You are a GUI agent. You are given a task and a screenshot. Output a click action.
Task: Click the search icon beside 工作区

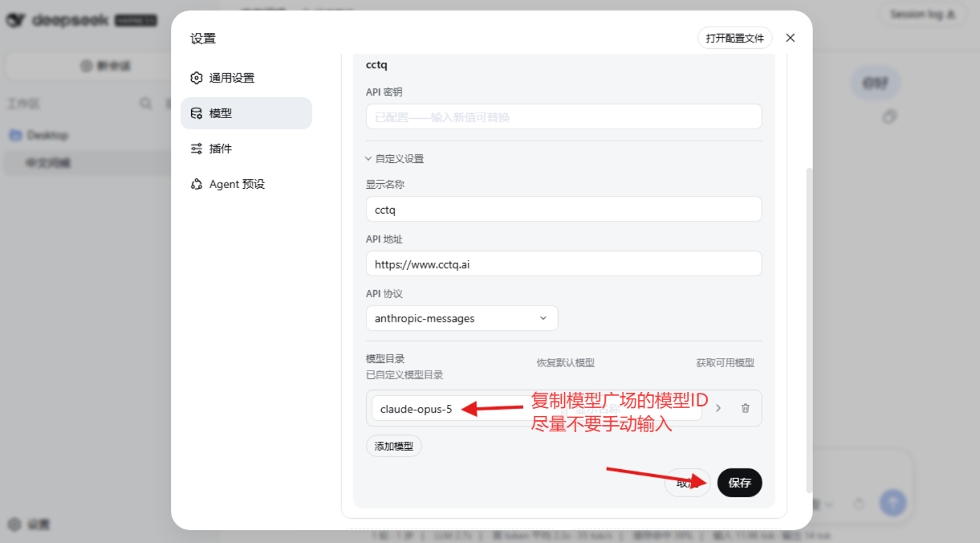(x=145, y=103)
